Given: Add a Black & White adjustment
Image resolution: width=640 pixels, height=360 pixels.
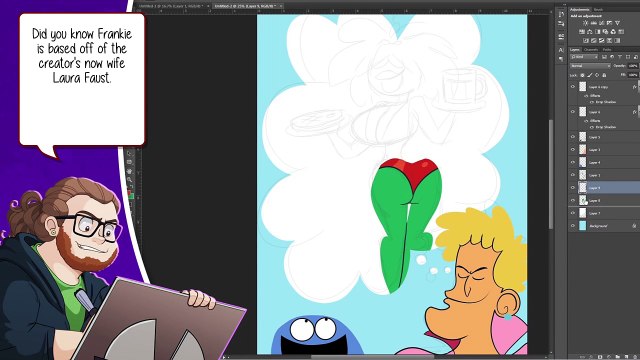Looking at the screenshot, I should 598,32.
